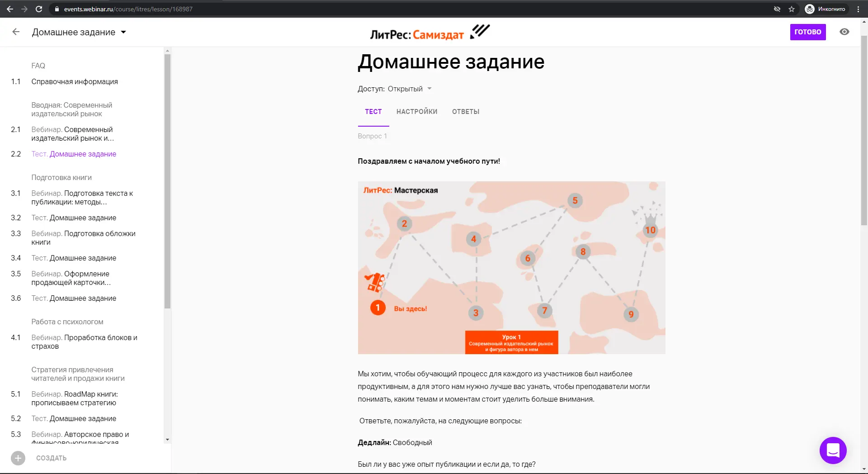Open the browser three-dot menu

858,9
